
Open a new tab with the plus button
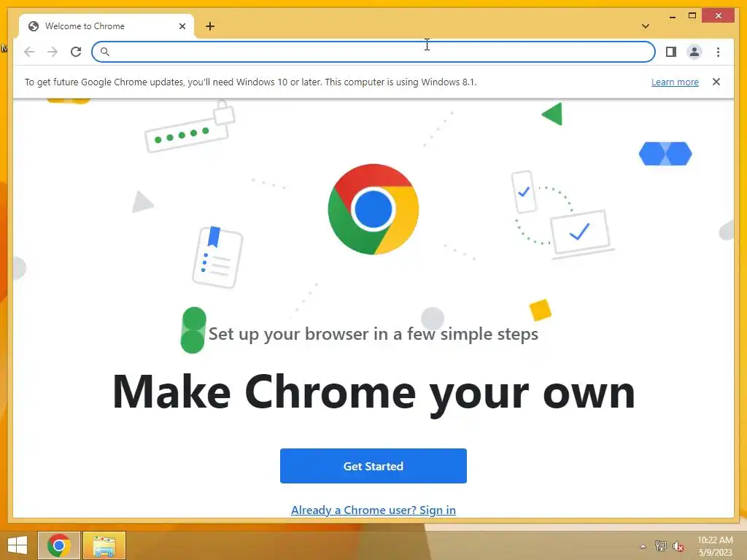(210, 26)
